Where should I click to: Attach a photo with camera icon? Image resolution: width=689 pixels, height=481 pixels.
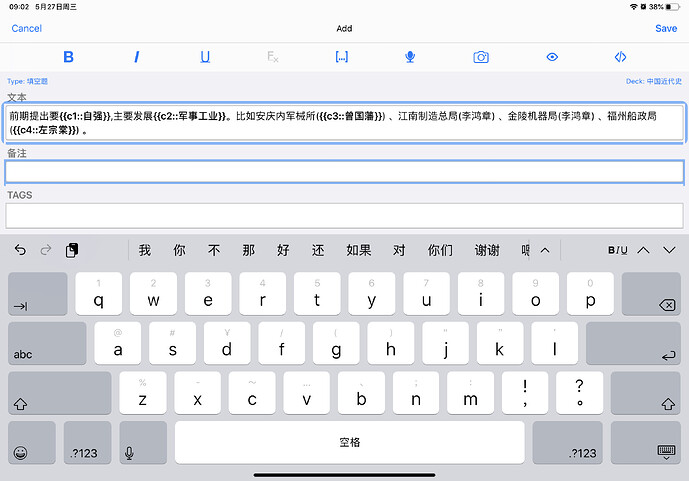point(481,57)
